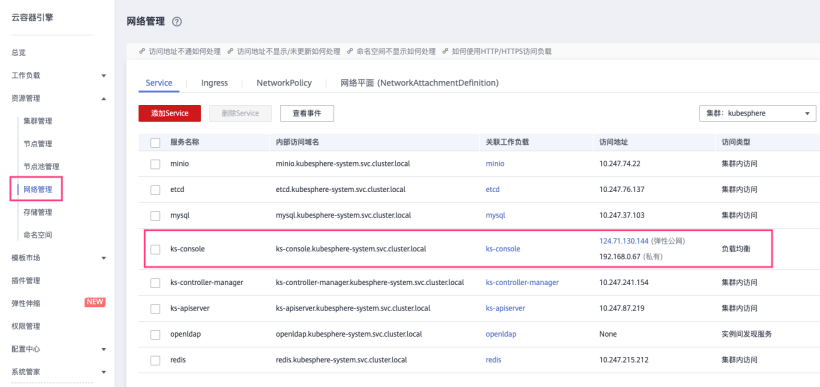Expand the 工作负载 sidebar menu arrow
Image resolution: width=820 pixels, height=387 pixels.
[104, 76]
